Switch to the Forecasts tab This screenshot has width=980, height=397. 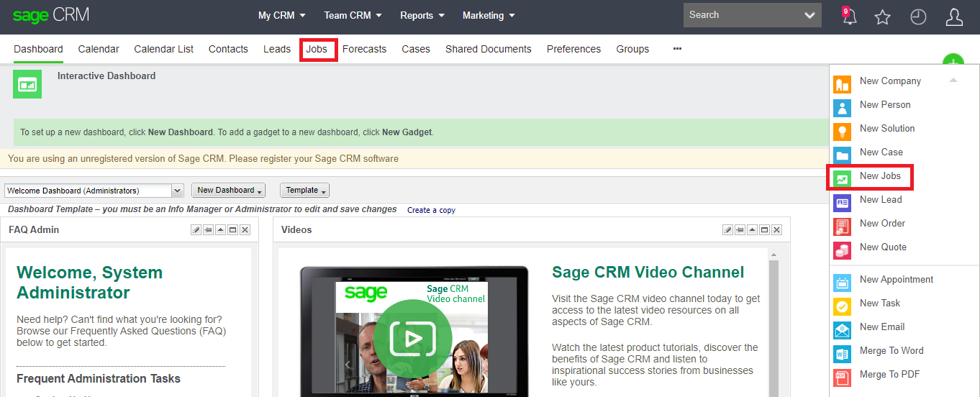[x=364, y=49]
